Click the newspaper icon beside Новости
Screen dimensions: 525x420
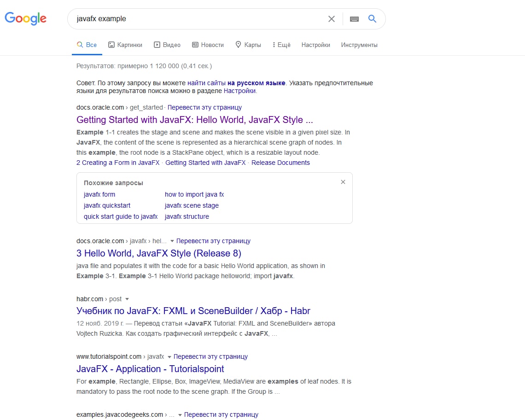click(195, 45)
